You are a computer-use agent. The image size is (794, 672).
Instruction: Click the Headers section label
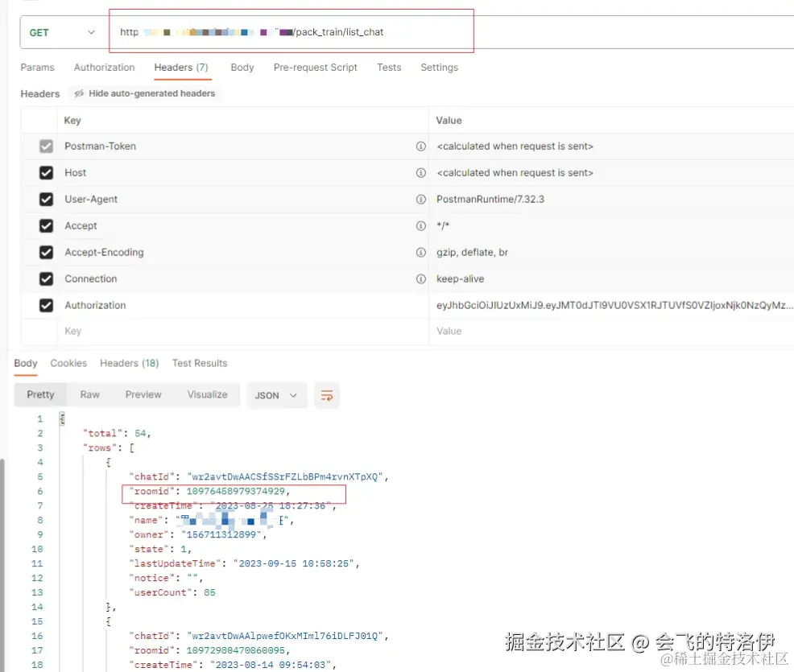(40, 93)
